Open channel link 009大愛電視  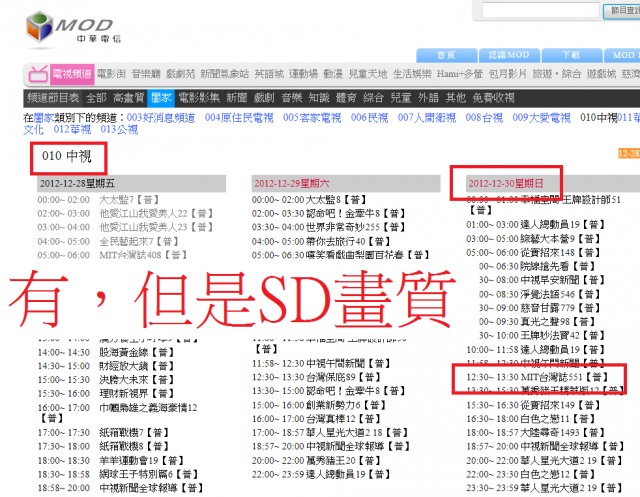click(x=542, y=118)
